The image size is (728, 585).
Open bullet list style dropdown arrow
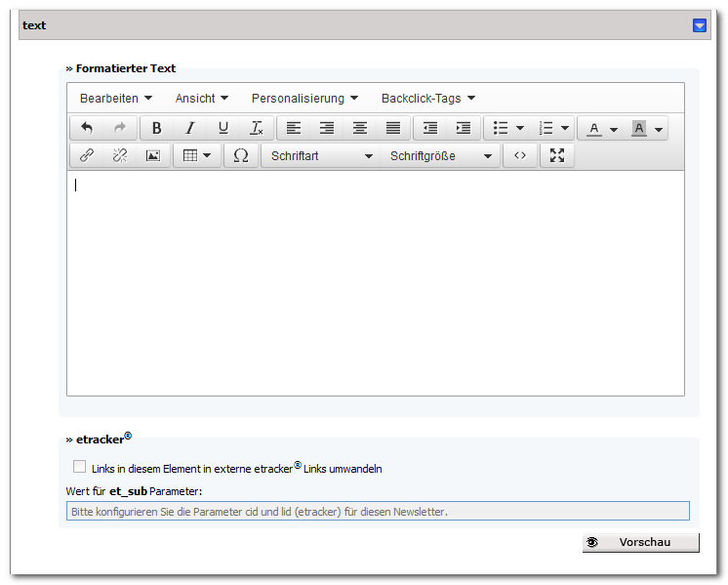click(520, 128)
